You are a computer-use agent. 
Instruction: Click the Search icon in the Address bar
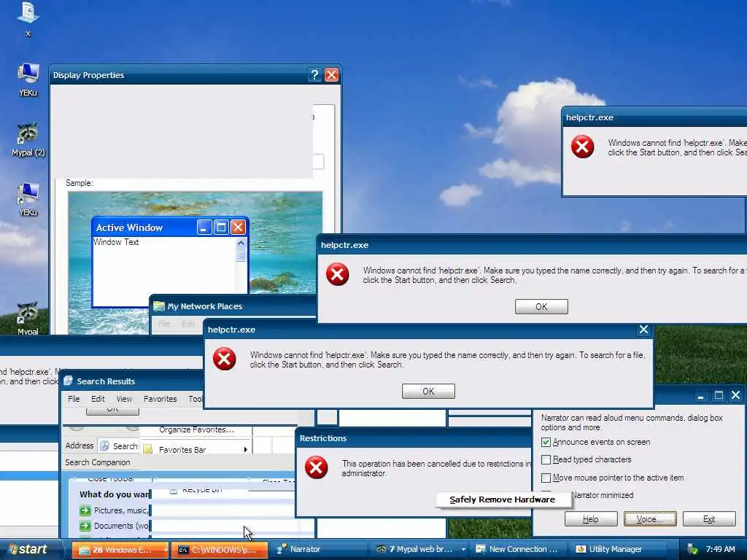[x=104, y=446]
